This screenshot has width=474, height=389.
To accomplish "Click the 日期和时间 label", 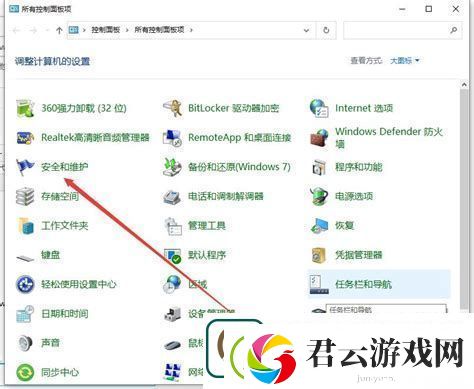I will (65, 314).
